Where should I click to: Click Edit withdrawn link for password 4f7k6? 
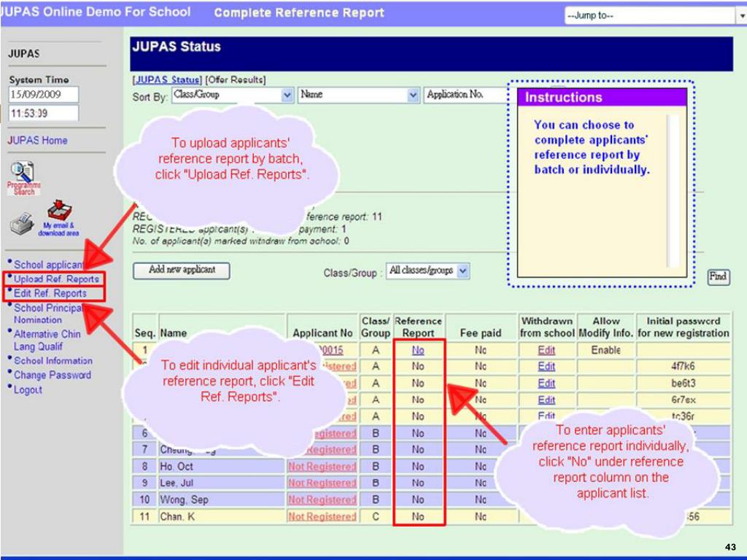tap(546, 366)
